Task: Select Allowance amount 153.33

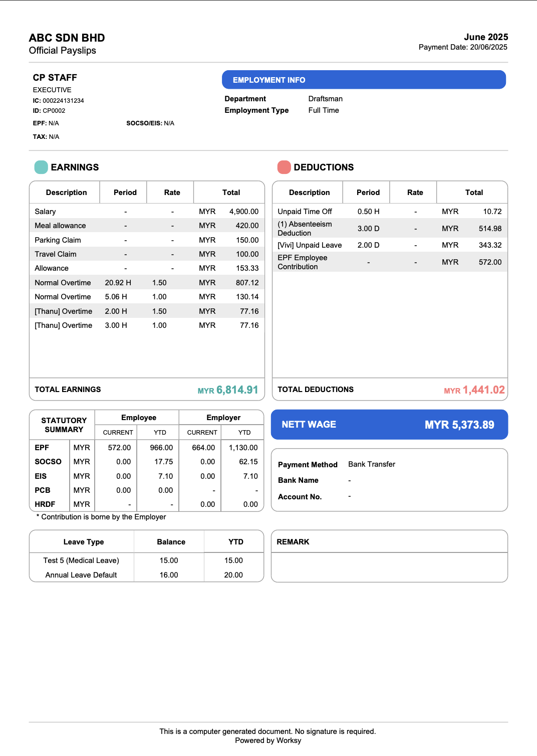Action: coord(247,268)
